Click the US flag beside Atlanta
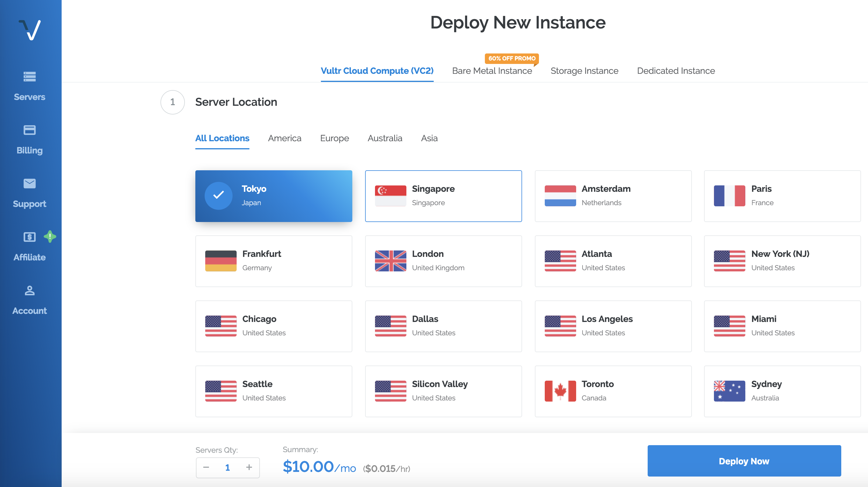 coord(560,261)
